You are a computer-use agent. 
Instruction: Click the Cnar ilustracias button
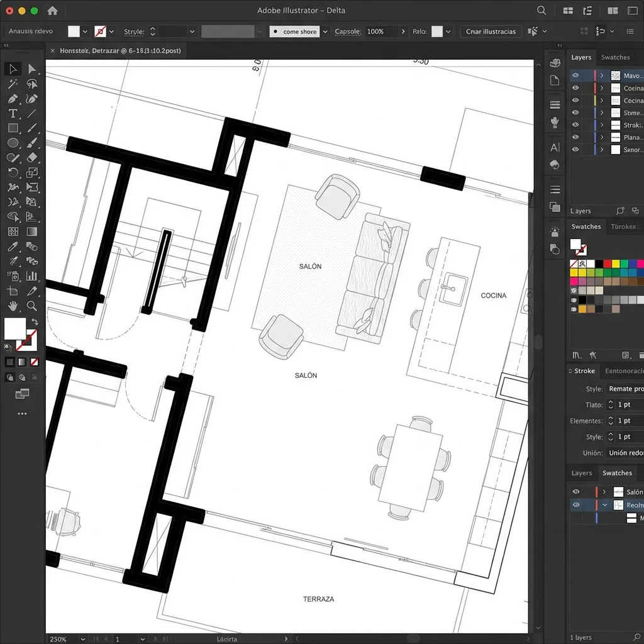point(491,31)
